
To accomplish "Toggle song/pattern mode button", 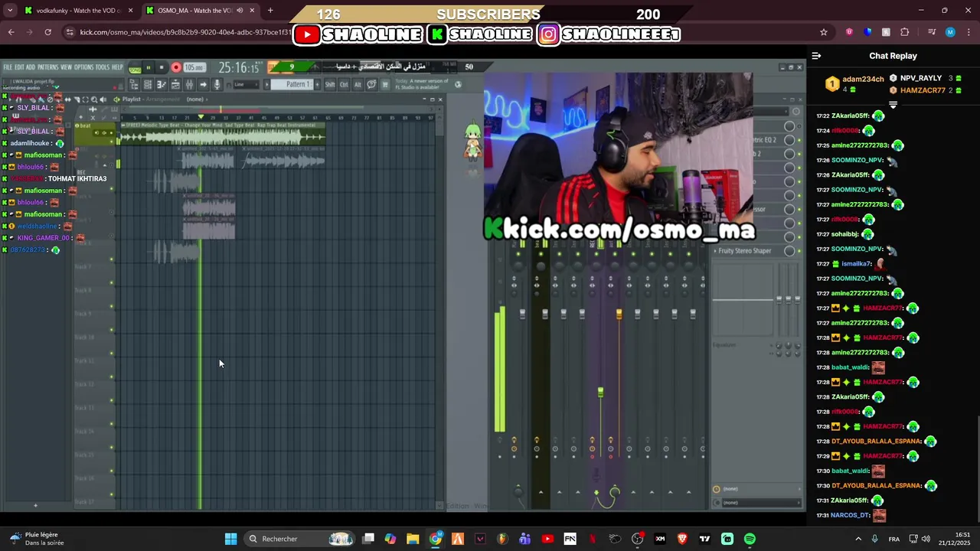I will coord(135,68).
